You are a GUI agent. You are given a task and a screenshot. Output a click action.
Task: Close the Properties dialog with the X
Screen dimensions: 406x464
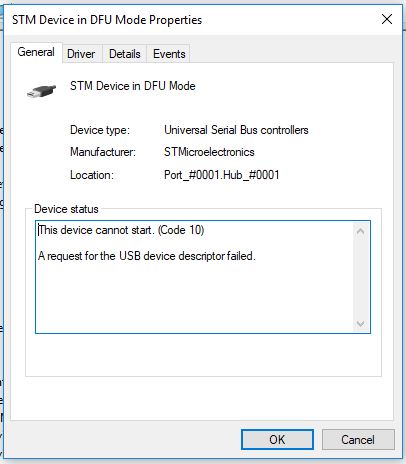click(387, 19)
